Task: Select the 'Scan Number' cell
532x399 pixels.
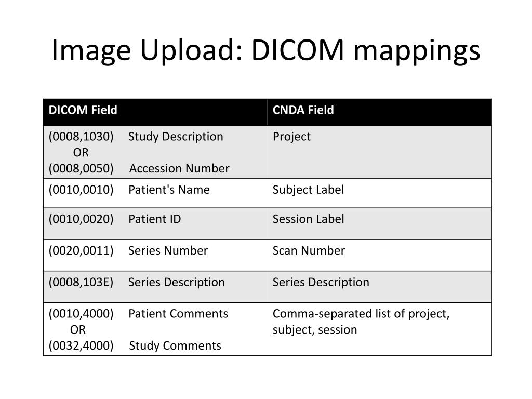Action: pos(309,251)
